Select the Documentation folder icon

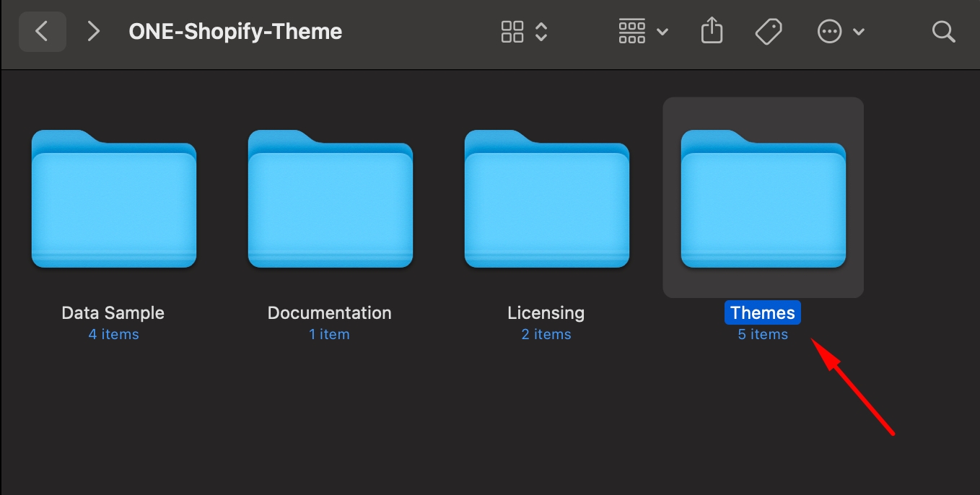click(331, 199)
